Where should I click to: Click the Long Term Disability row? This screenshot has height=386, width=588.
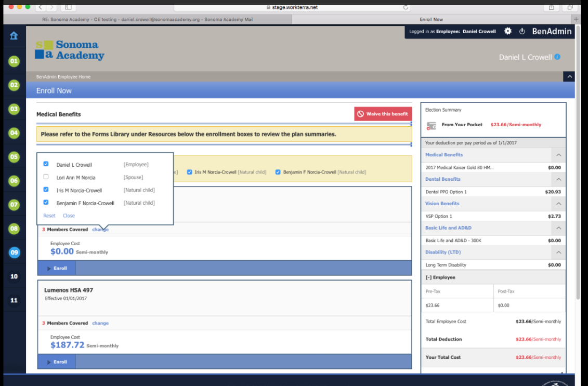[493, 265]
